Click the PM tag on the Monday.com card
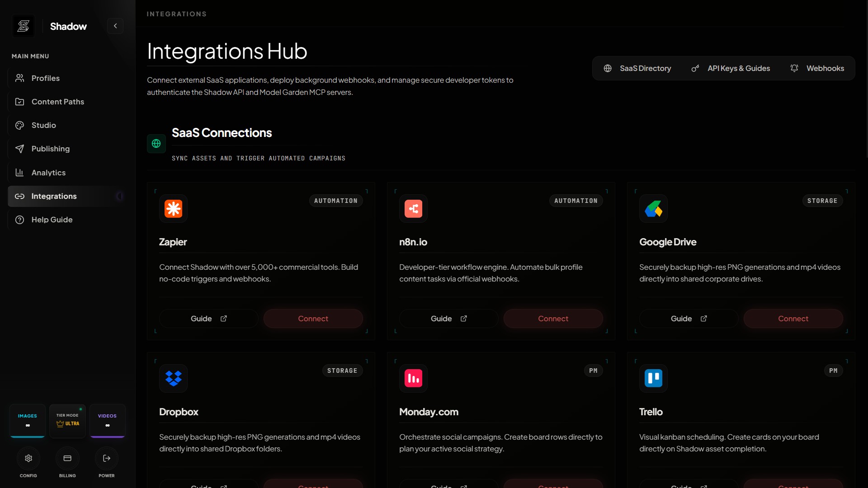 [x=594, y=371]
